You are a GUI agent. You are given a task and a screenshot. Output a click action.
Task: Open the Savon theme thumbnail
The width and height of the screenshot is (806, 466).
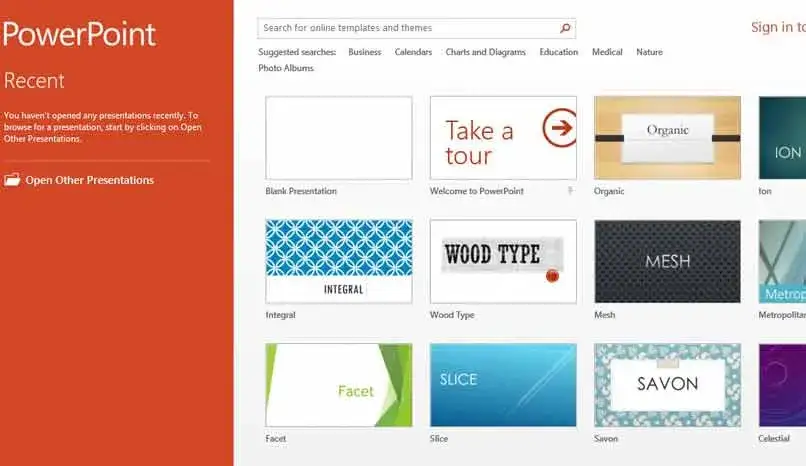tap(667, 385)
